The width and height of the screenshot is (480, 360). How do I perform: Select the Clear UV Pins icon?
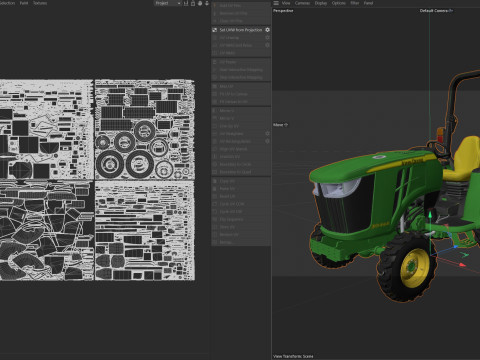coord(215,21)
